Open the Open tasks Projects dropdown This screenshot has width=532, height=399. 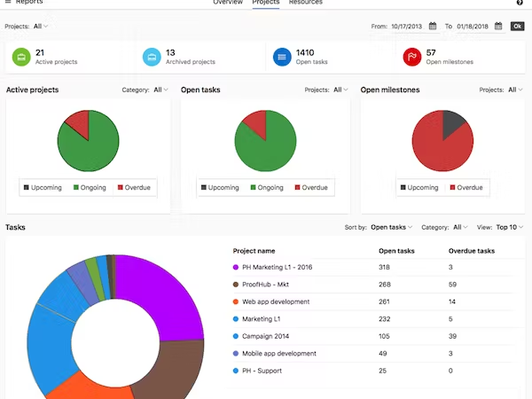340,90
